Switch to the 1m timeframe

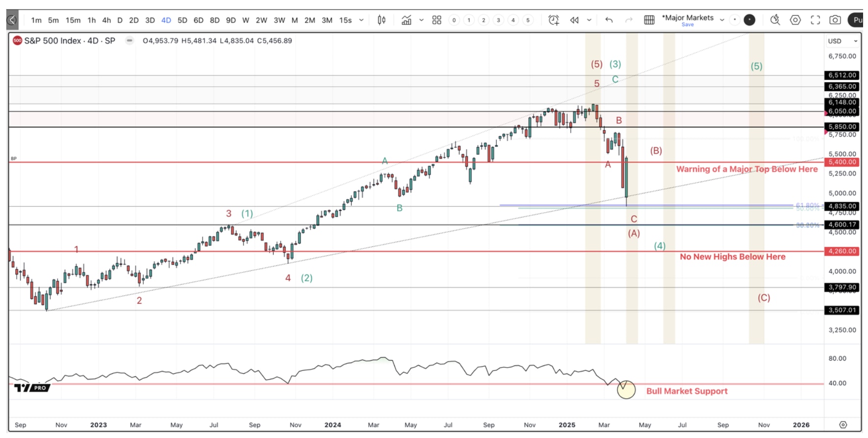pos(36,20)
